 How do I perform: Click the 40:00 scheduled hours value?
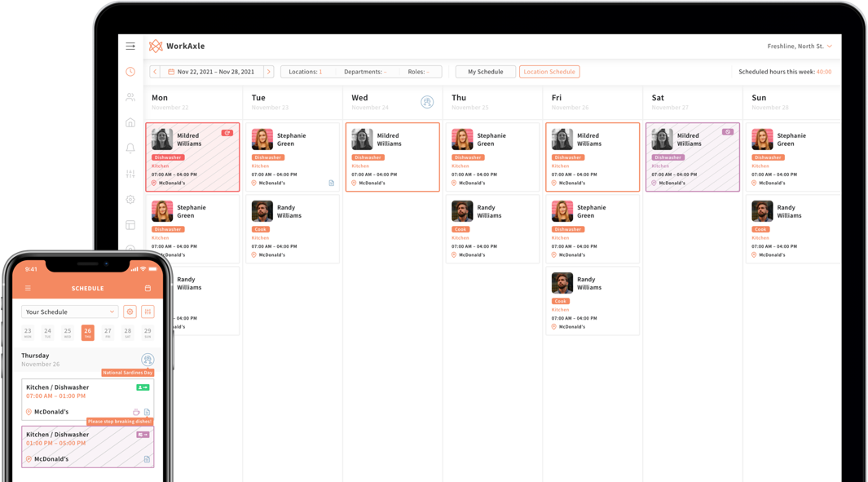coord(824,72)
